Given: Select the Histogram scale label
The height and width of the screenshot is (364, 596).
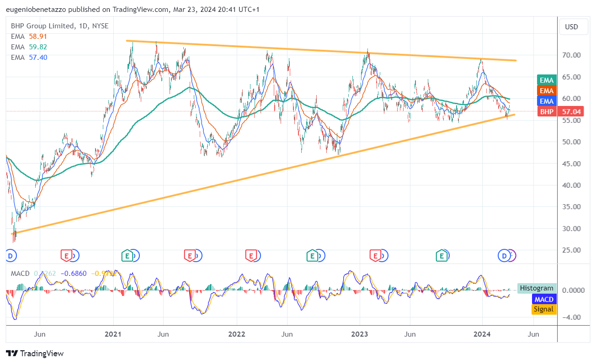Looking at the screenshot, I should (537, 288).
